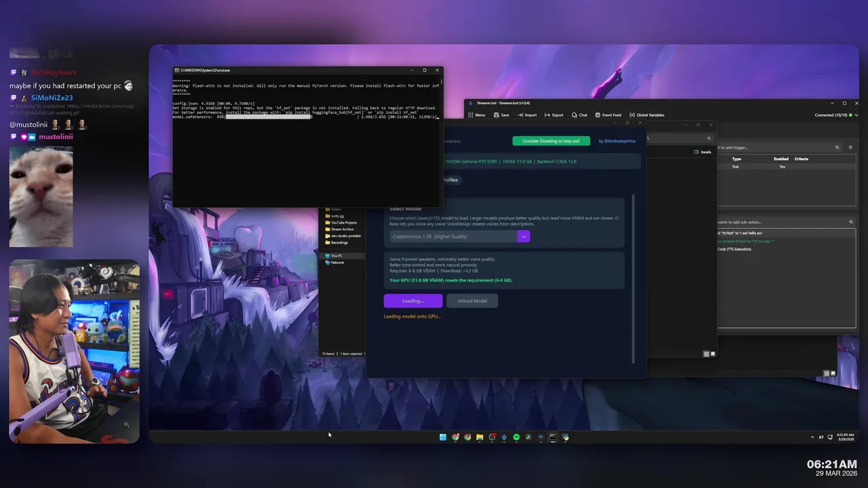Image resolution: width=868 pixels, height=488 pixels.
Task: Click the cat GIF in chat overlay
Action: click(41, 195)
